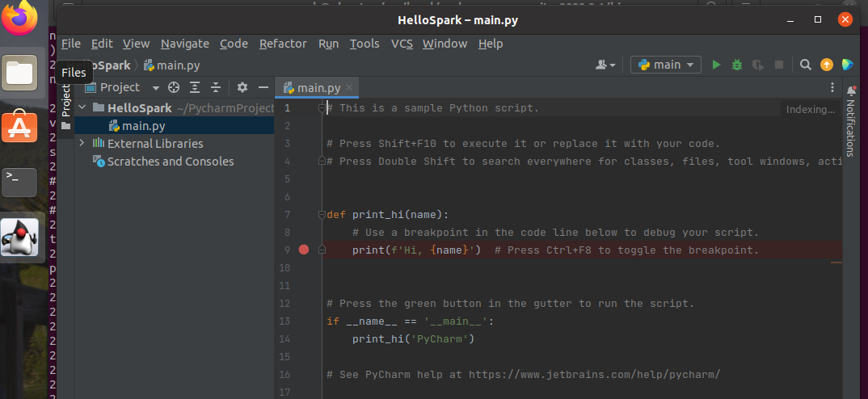The height and width of the screenshot is (399, 868).
Task: Open Files from the Ubuntu dock
Action: coord(20,73)
